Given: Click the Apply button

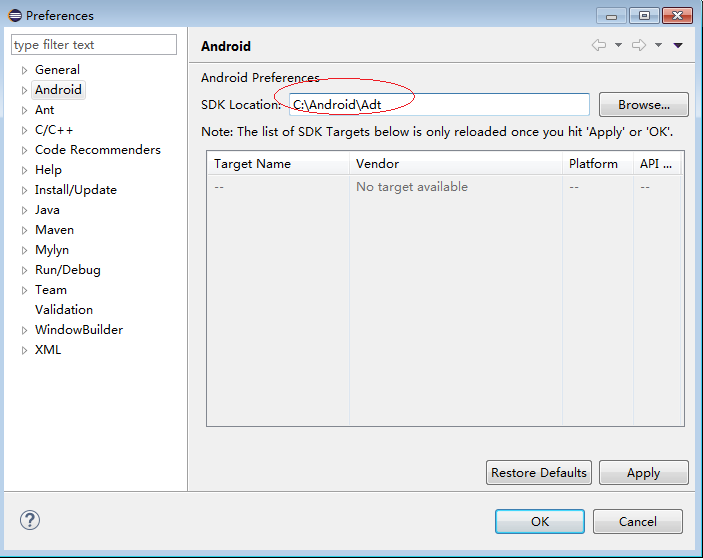Looking at the screenshot, I should 643,473.
